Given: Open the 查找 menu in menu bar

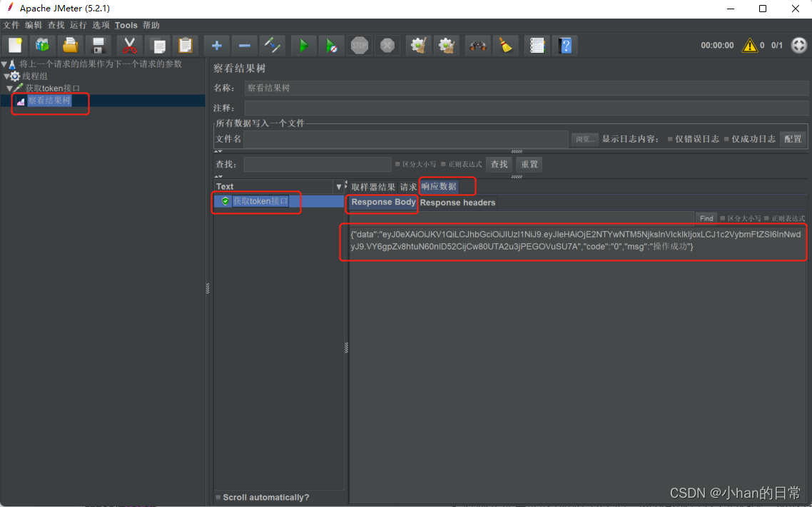Looking at the screenshot, I should [56, 26].
